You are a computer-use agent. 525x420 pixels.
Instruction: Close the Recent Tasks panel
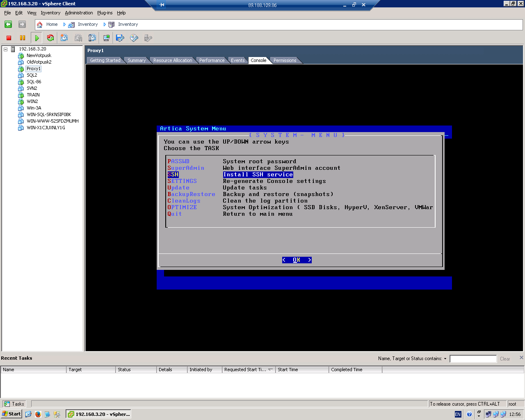click(521, 357)
